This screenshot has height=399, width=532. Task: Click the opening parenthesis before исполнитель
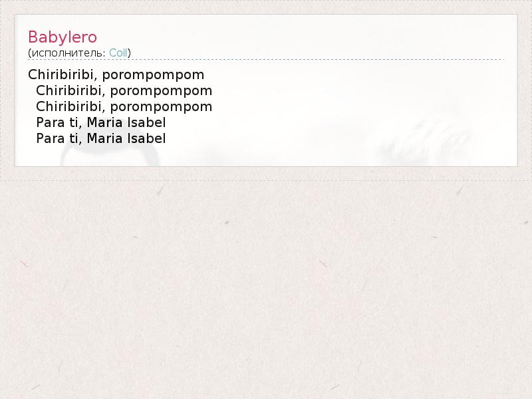pos(29,53)
